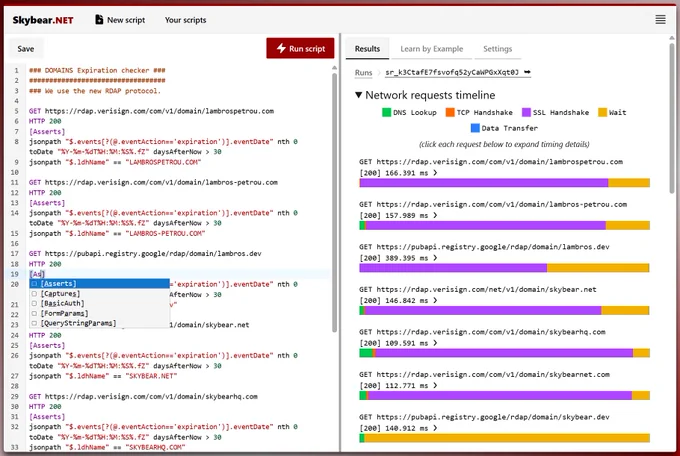Image resolution: width=680 pixels, height=456 pixels.
Task: Open the New script link
Action: tap(120, 20)
